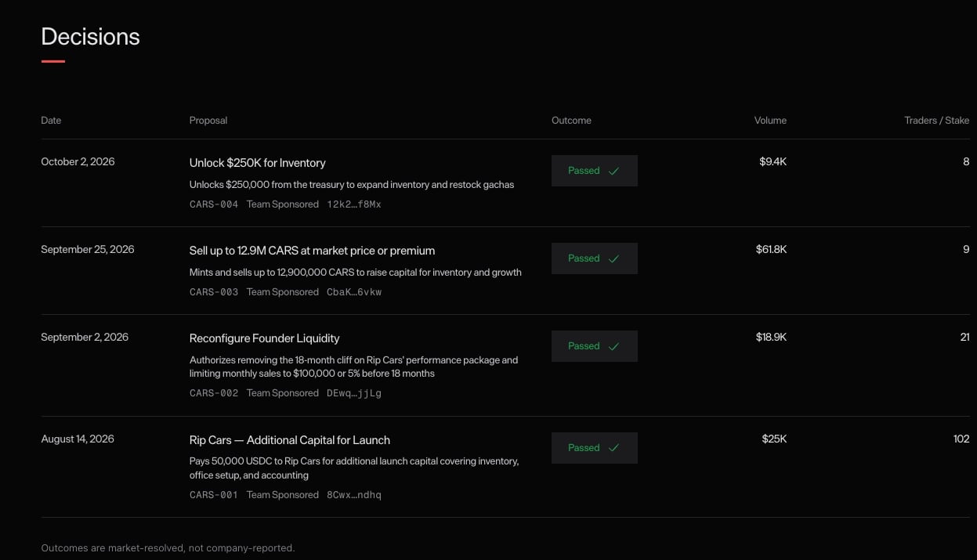Screen dimensions: 977x560
Task: Select the address CbaK…6vkw
Action: point(354,292)
